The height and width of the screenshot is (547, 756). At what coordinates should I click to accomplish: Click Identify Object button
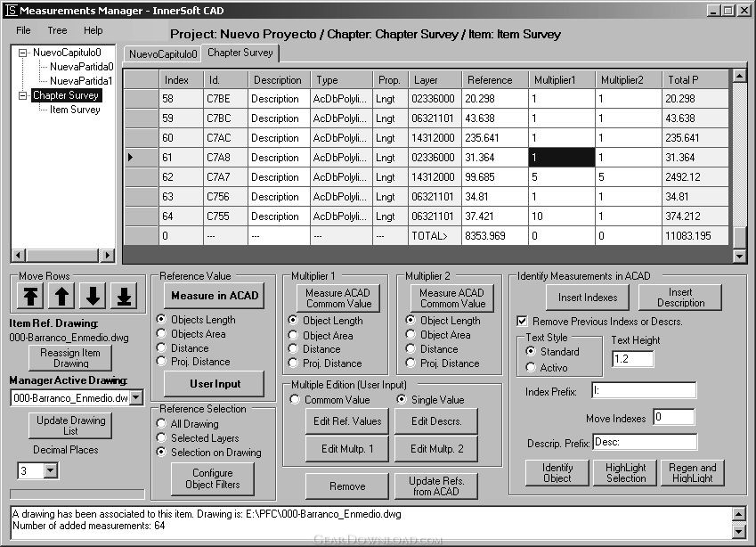(557, 473)
